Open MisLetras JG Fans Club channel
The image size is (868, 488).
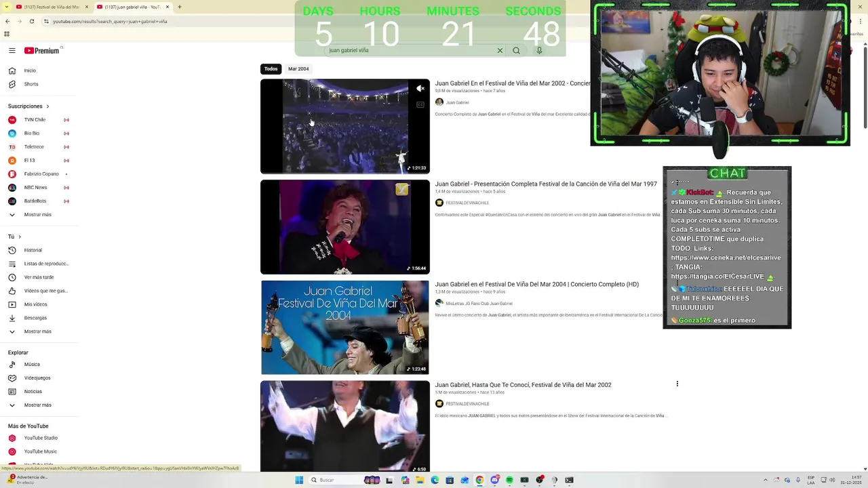479,304
